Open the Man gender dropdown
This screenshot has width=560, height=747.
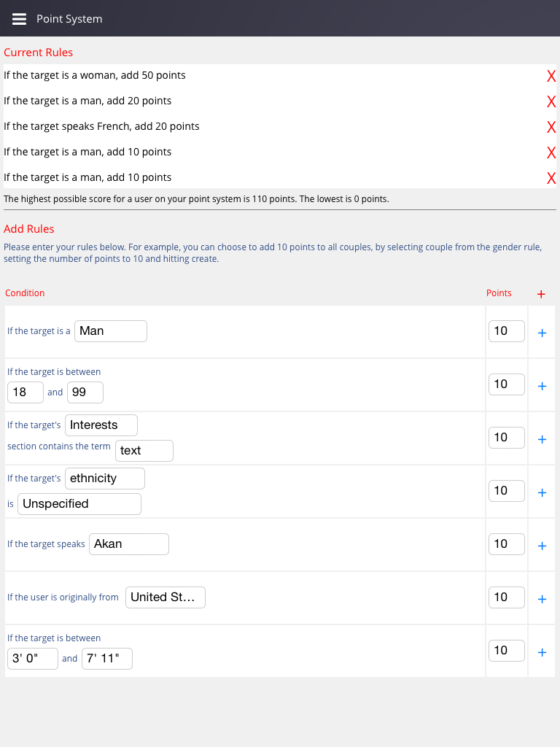click(x=111, y=331)
